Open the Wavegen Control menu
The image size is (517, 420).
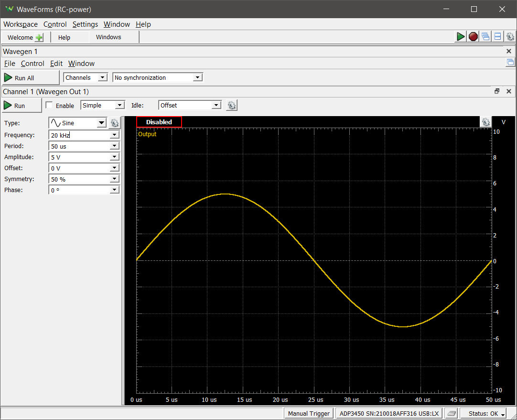pyautogui.click(x=32, y=63)
